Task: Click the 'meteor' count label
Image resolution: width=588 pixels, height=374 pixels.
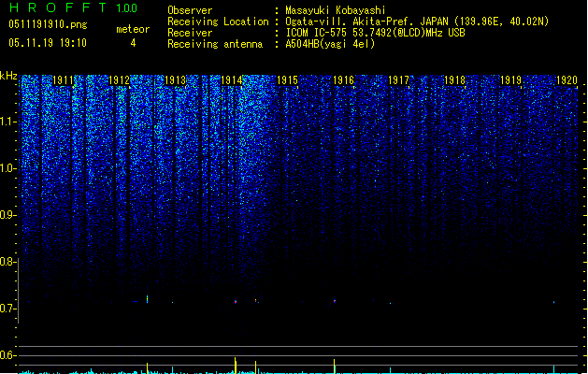Action: (133, 29)
